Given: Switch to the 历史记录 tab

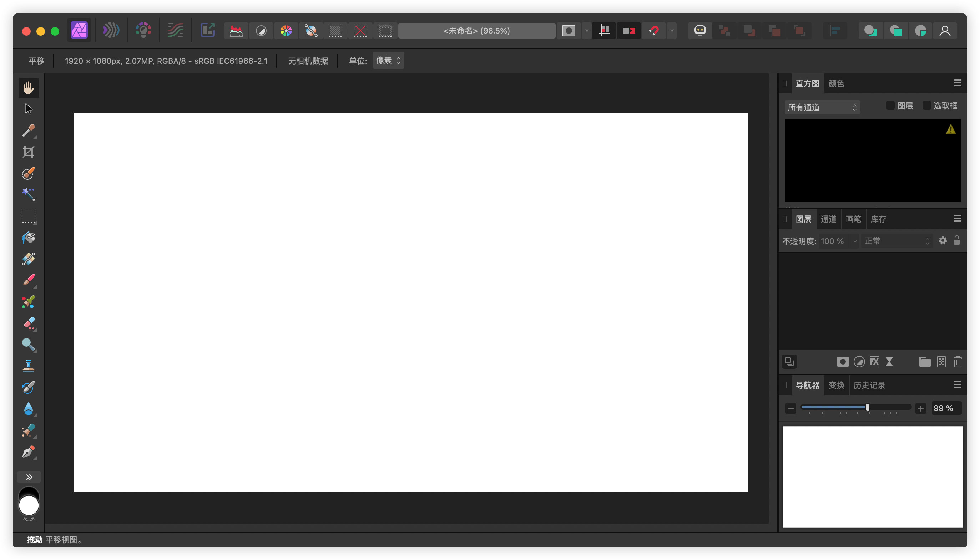Looking at the screenshot, I should [869, 385].
